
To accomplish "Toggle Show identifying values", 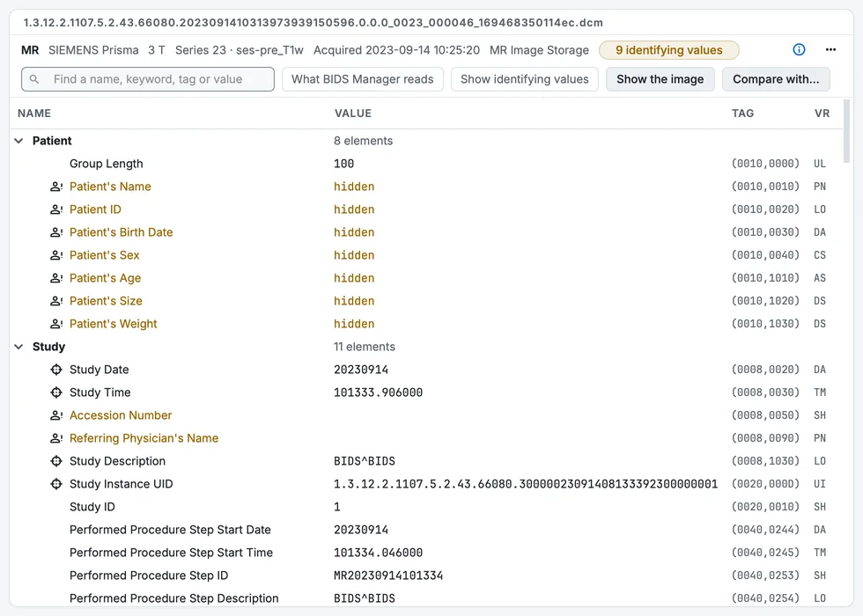I will [525, 79].
